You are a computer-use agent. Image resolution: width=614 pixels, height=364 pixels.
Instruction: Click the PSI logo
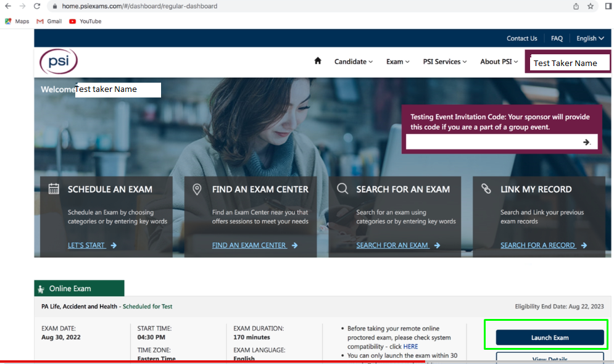pyautogui.click(x=58, y=62)
